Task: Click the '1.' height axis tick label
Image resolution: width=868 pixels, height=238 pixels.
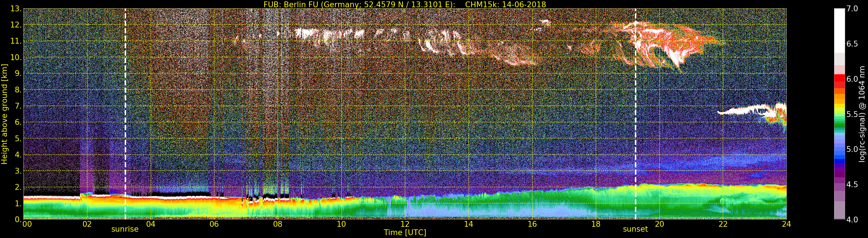Action: click(x=18, y=203)
